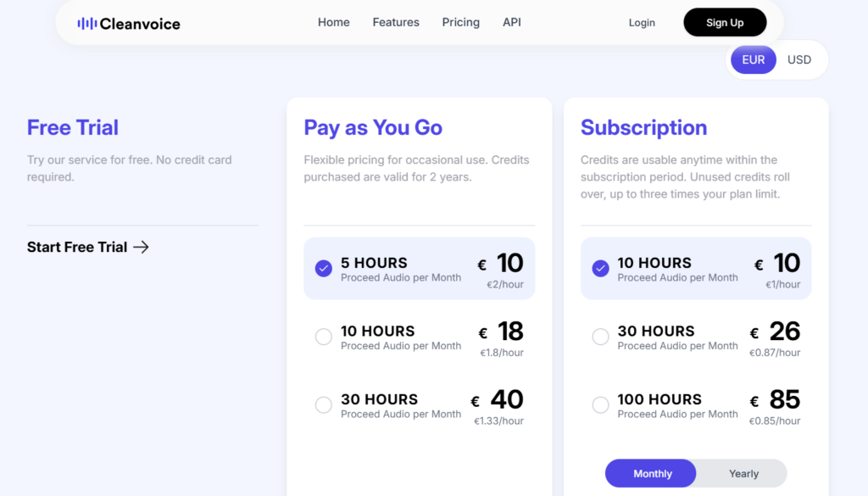Image resolution: width=868 pixels, height=496 pixels.
Task: Open the Pricing navigation link
Action: tap(460, 22)
